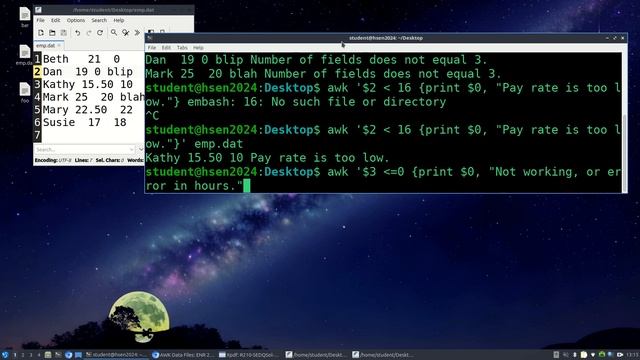This screenshot has width=640, height=360.
Task: Click the screen recorder camera tray icon
Action: (620, 355)
